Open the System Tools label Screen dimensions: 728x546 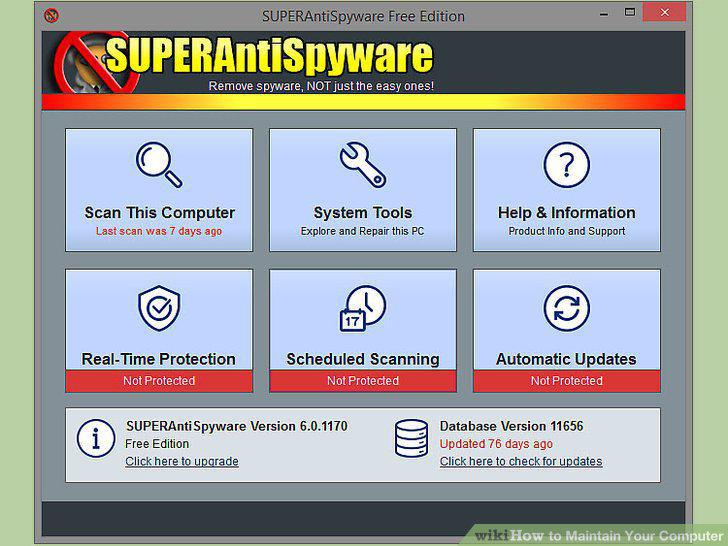pos(363,213)
